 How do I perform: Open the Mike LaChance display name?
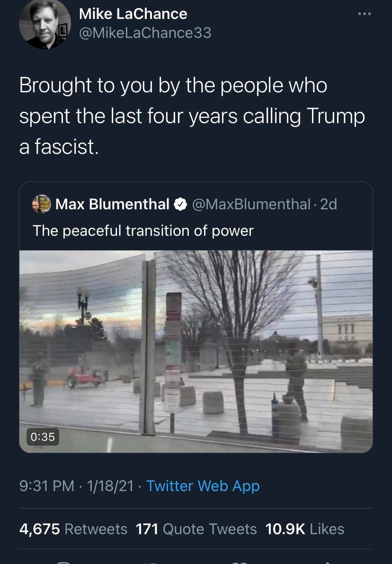[x=133, y=14]
